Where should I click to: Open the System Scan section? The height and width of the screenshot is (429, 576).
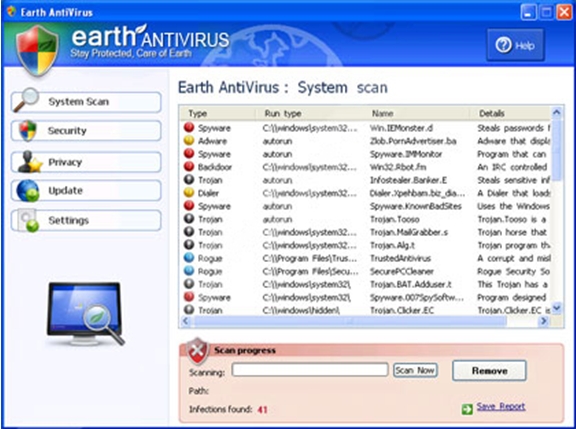click(86, 102)
